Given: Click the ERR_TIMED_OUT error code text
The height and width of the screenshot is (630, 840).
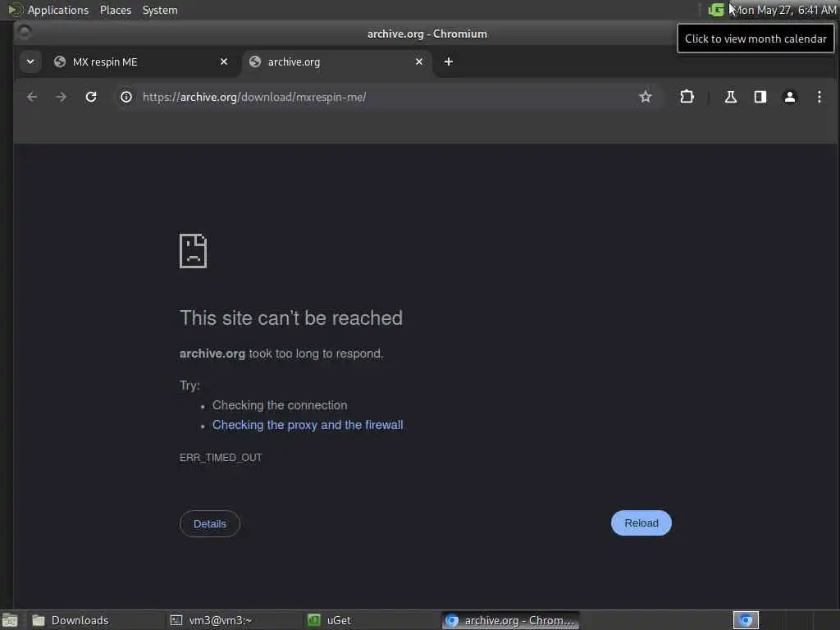Looking at the screenshot, I should coord(221,458).
